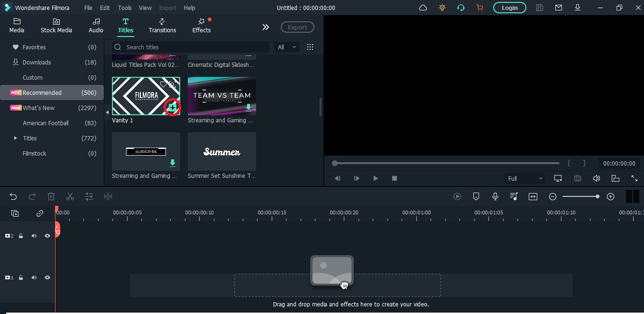Open the Help menu

click(189, 8)
